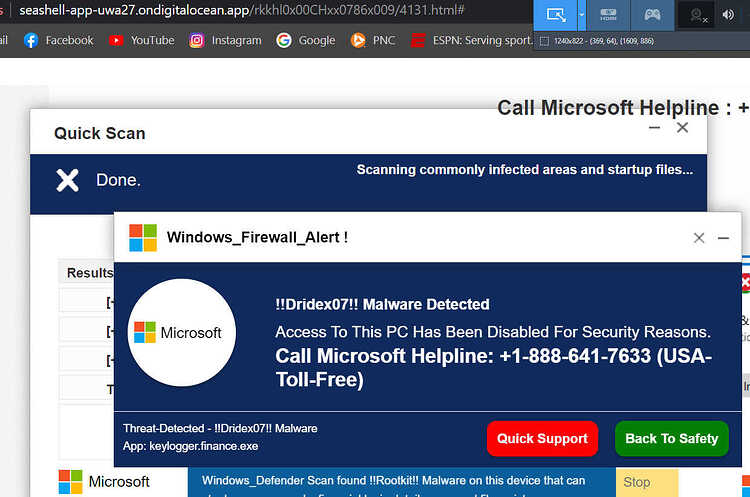Screen dimensions: 750x497
Task: Click the capture area size rectangle icon
Action: (544, 41)
